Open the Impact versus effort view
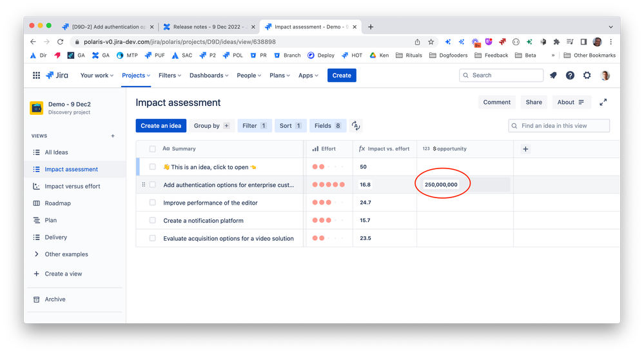 point(72,187)
